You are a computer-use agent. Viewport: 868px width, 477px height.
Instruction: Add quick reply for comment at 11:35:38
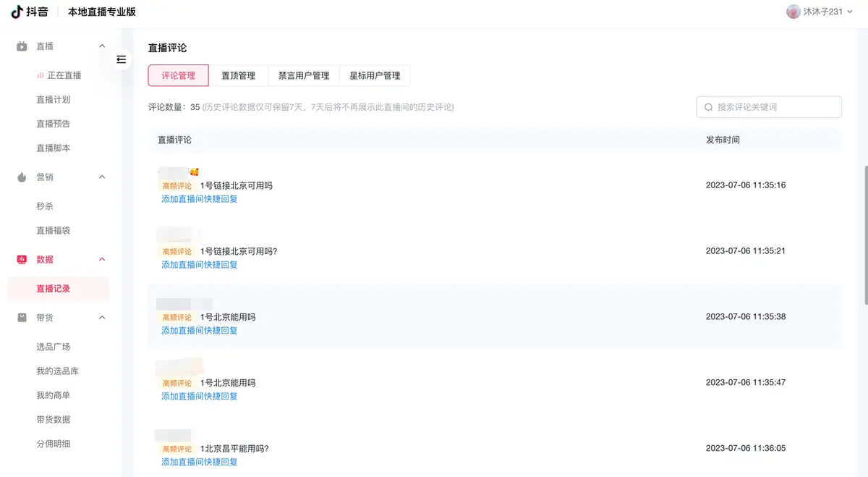(x=200, y=331)
